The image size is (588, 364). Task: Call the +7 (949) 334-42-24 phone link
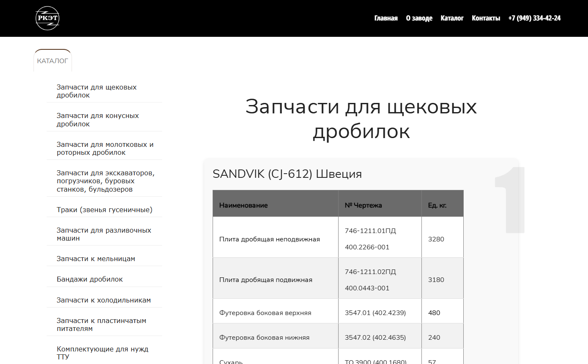pos(534,18)
